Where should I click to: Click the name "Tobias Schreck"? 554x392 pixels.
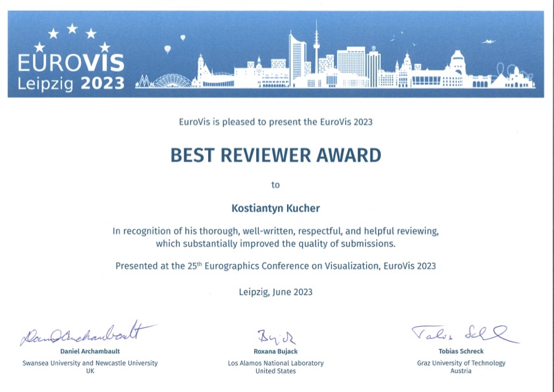(461, 351)
